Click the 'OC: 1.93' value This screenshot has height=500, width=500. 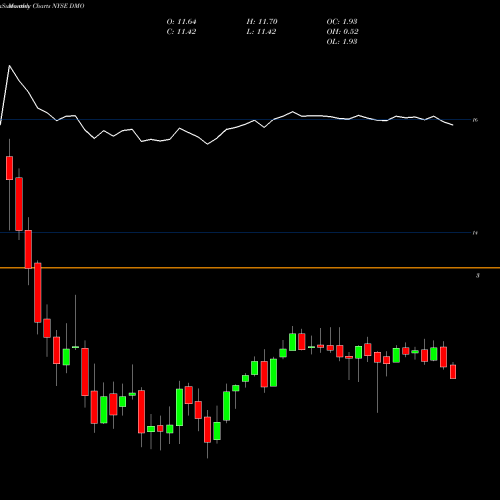[342, 22]
